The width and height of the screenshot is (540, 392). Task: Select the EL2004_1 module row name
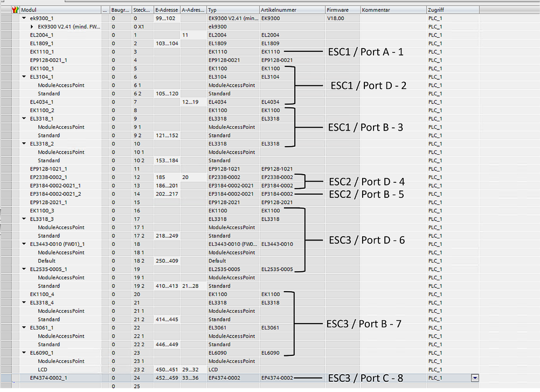(x=41, y=35)
